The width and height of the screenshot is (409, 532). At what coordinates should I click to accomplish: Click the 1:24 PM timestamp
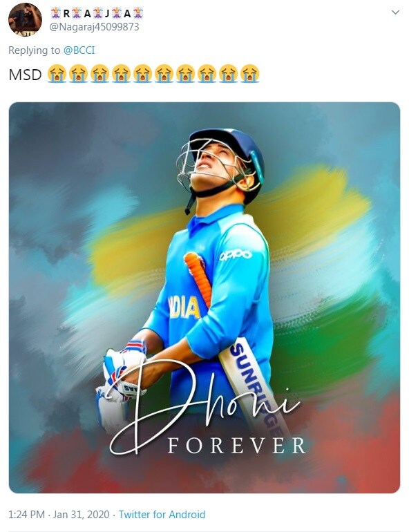26,514
